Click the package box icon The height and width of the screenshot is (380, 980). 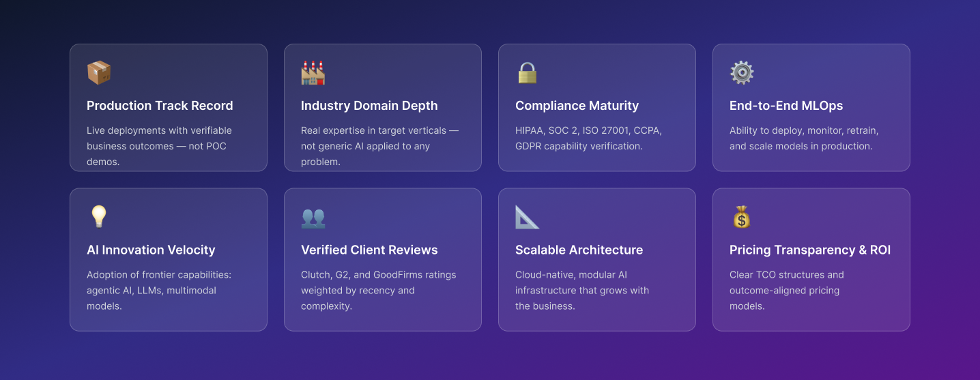[99, 73]
